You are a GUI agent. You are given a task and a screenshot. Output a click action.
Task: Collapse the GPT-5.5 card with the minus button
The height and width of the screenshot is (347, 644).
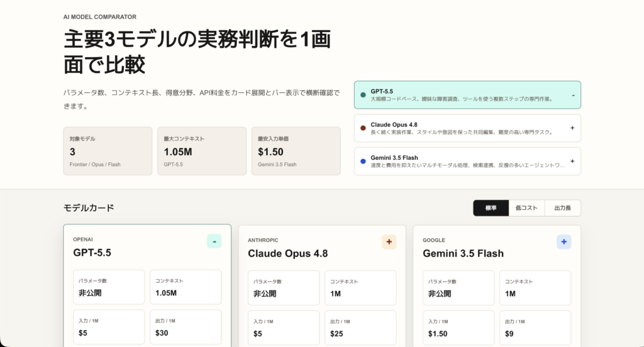(214, 241)
